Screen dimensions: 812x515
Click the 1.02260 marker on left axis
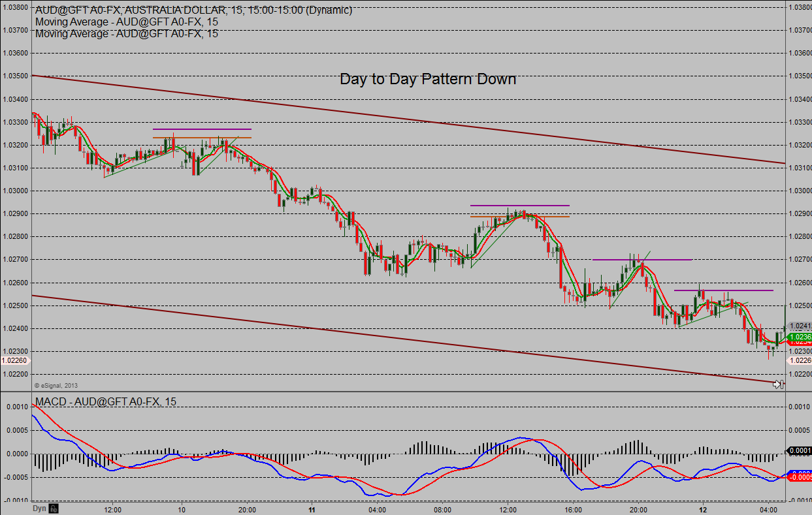tap(14, 360)
